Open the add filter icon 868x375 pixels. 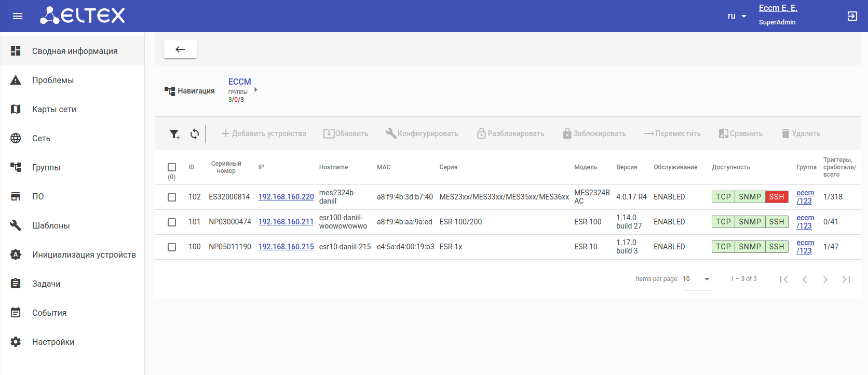pyautogui.click(x=175, y=134)
